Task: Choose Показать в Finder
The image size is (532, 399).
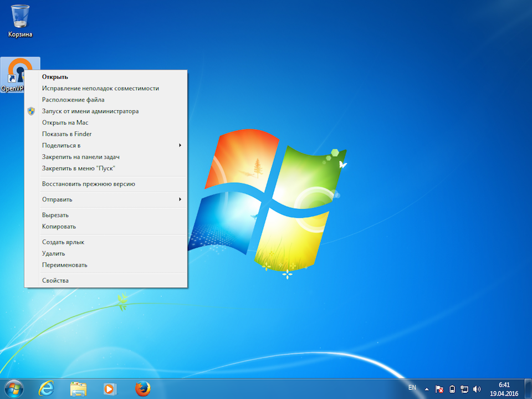Action: [106, 134]
